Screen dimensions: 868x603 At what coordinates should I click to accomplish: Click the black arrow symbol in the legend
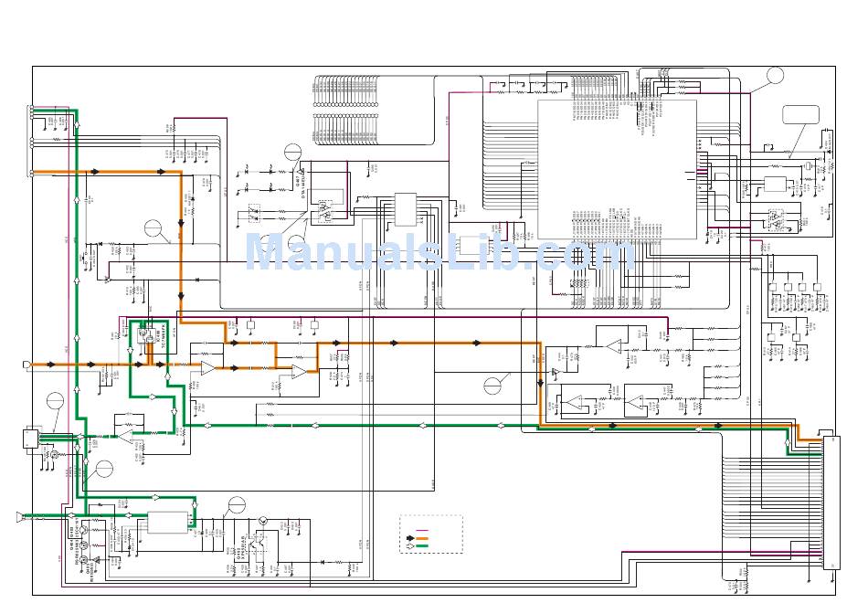point(408,539)
